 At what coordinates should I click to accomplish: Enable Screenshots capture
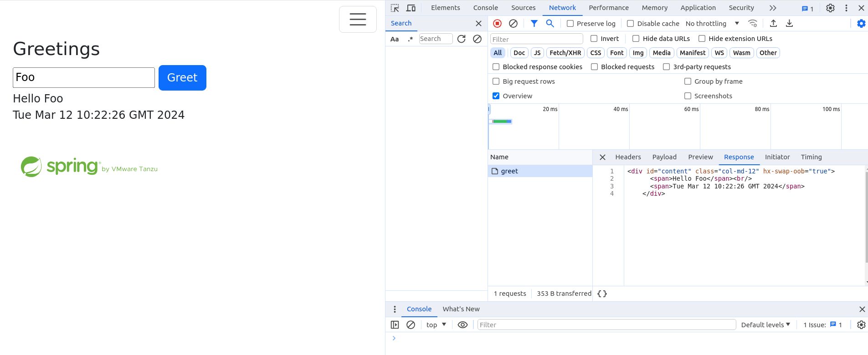pyautogui.click(x=688, y=96)
